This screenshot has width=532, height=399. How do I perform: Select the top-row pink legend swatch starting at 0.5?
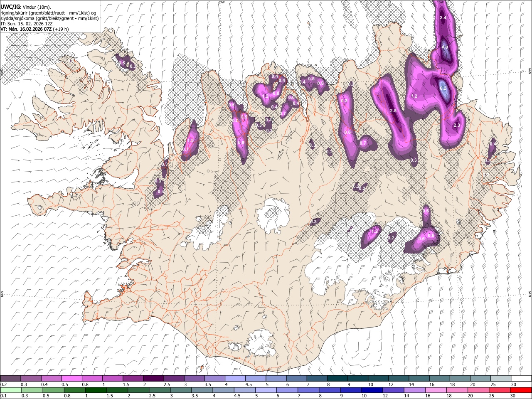pyautogui.click(x=72, y=379)
